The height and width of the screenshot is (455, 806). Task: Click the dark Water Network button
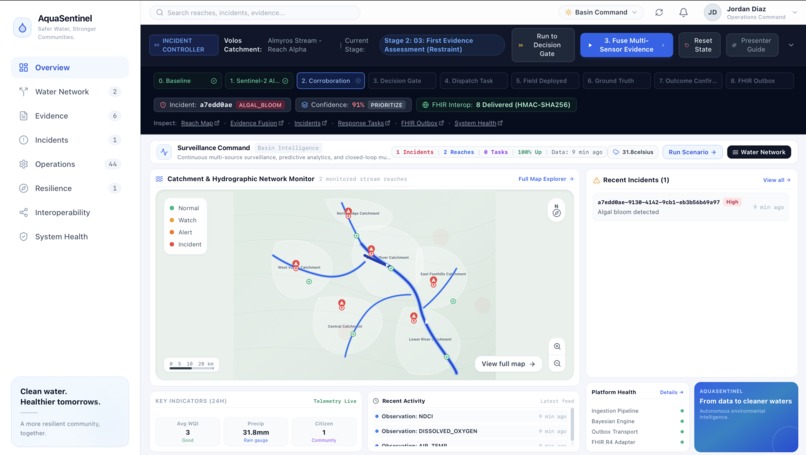[759, 152]
